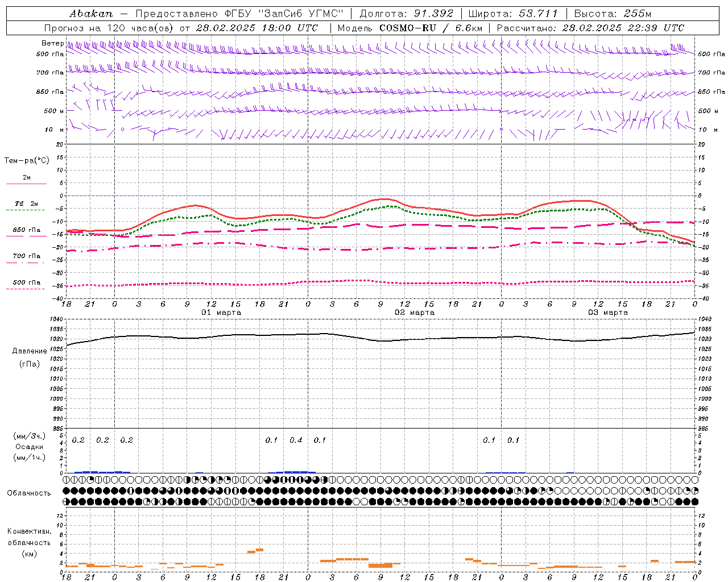Viewport: 728px width, 582px height.
Task: Click the "Abakan" station title
Action: point(91,14)
